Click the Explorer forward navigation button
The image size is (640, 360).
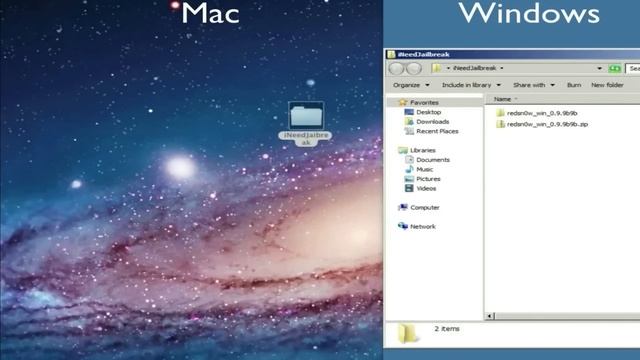pos(414,69)
